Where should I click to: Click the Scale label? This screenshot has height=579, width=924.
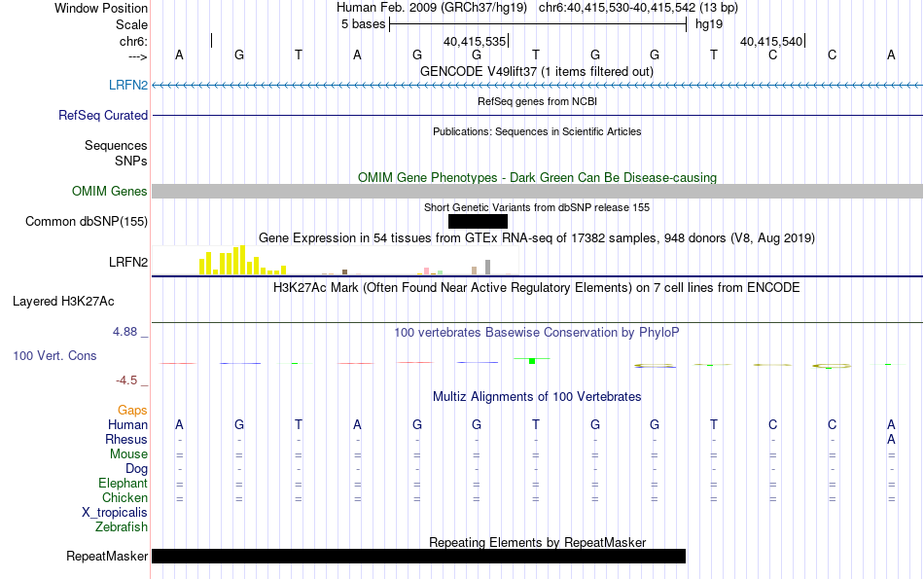(x=131, y=24)
